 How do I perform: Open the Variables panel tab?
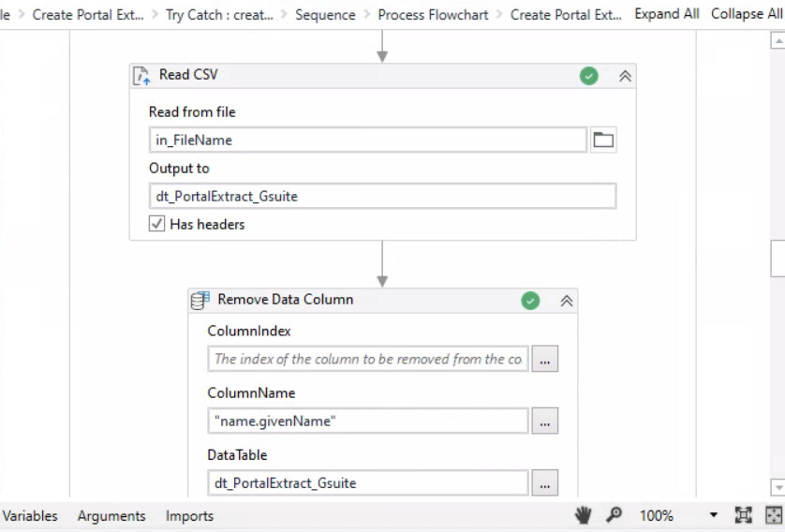pos(30,516)
